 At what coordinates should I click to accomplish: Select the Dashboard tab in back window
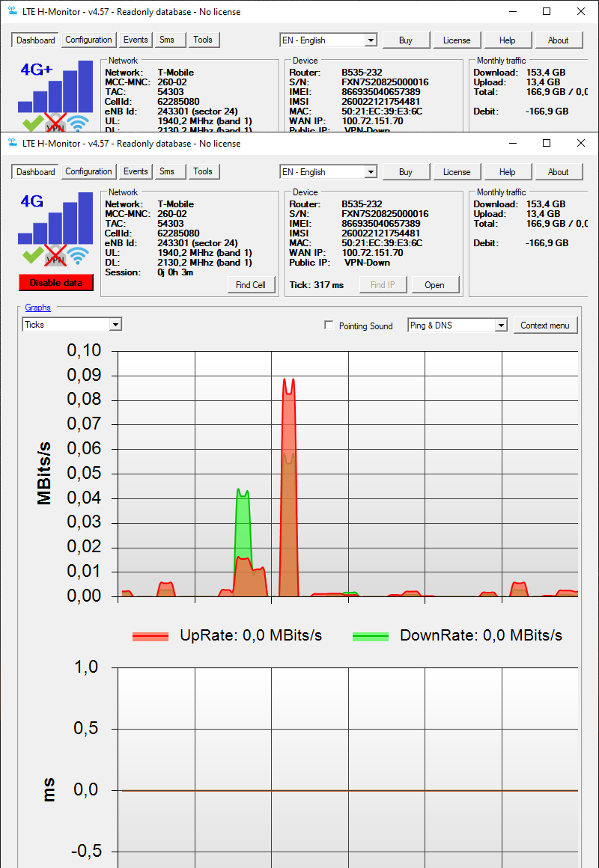point(35,40)
